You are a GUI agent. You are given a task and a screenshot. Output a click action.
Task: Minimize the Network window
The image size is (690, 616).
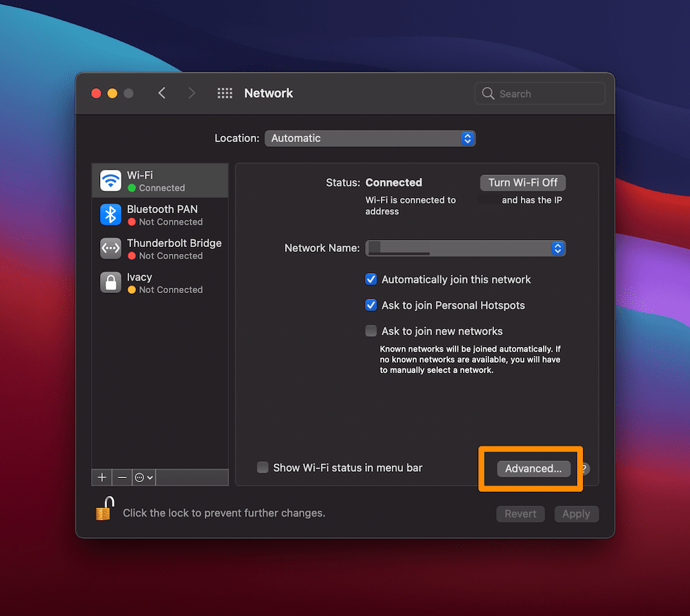pyautogui.click(x=112, y=93)
